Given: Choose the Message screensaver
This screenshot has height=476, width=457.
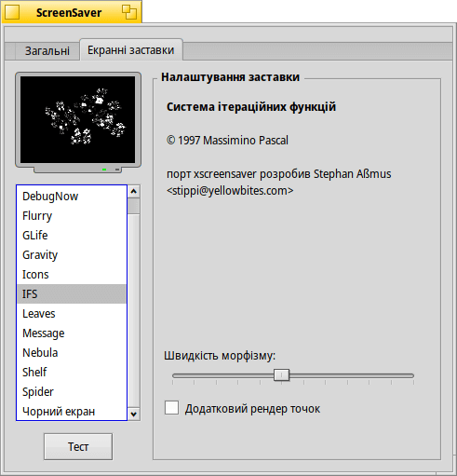Looking at the screenshot, I should click(72, 333).
